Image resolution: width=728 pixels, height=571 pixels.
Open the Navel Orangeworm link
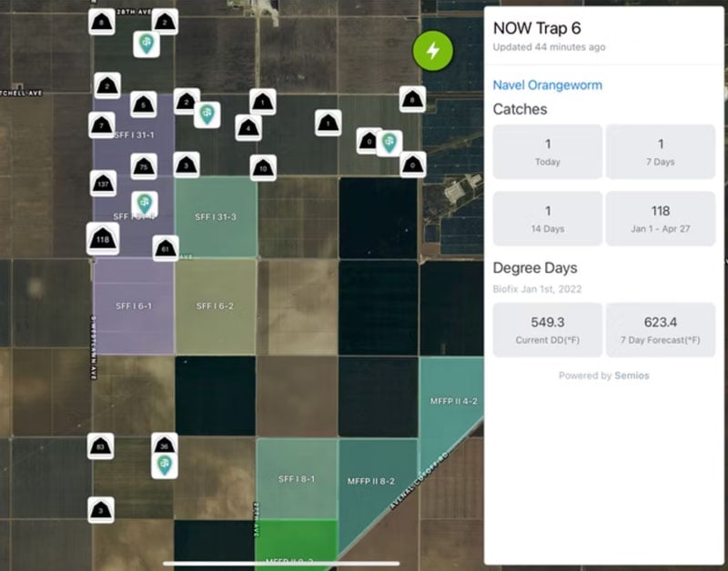pyautogui.click(x=546, y=85)
